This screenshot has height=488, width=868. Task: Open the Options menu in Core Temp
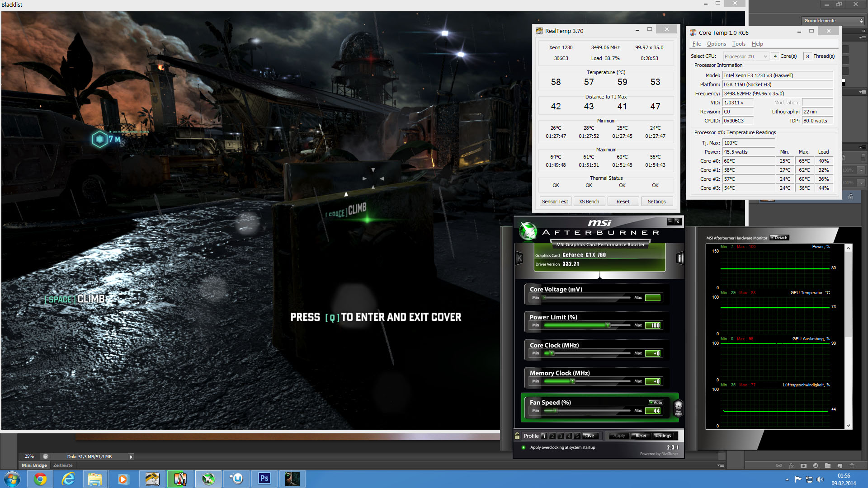click(x=716, y=44)
